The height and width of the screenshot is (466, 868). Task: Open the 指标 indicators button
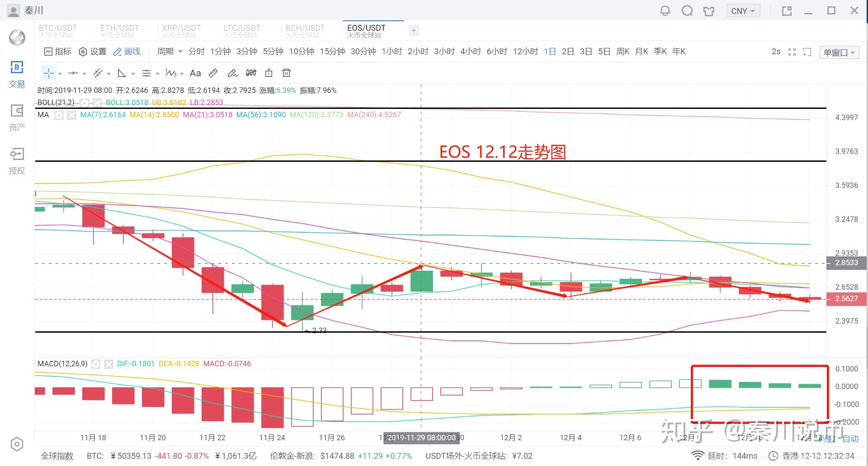(x=58, y=52)
